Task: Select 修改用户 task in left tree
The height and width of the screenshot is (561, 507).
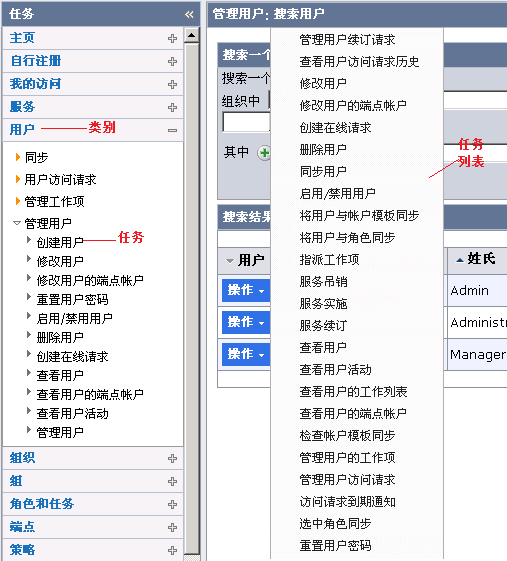Action: (60, 261)
